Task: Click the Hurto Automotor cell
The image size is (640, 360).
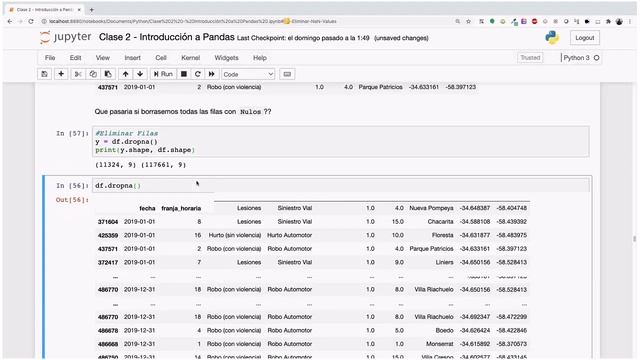Action: coord(289,235)
